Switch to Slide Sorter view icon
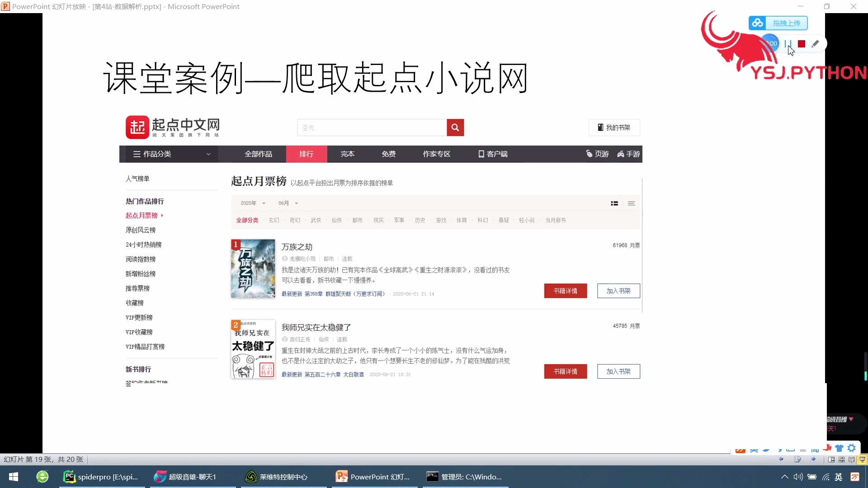This screenshot has width=868, height=488. click(x=841, y=459)
